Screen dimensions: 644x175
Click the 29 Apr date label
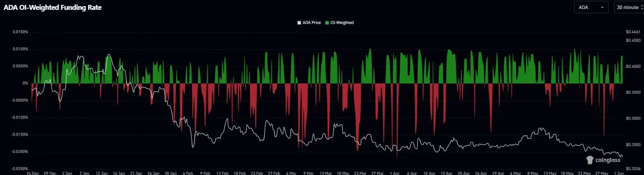[x=498, y=173]
